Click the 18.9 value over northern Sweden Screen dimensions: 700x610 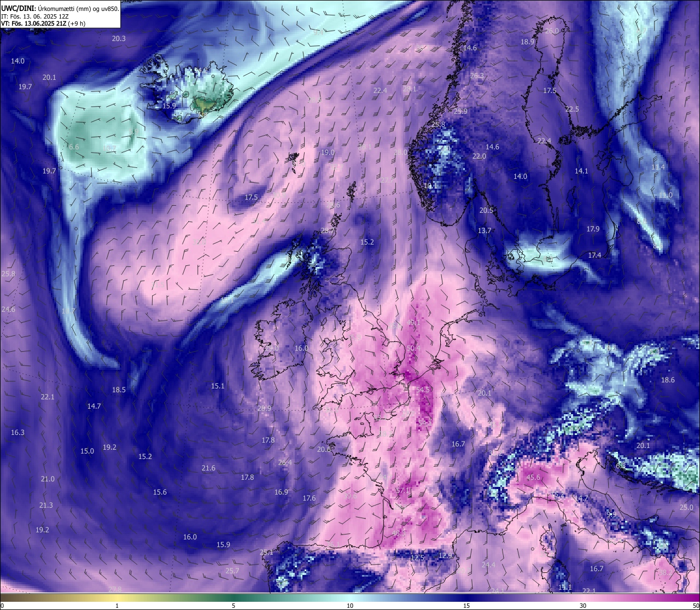click(527, 42)
